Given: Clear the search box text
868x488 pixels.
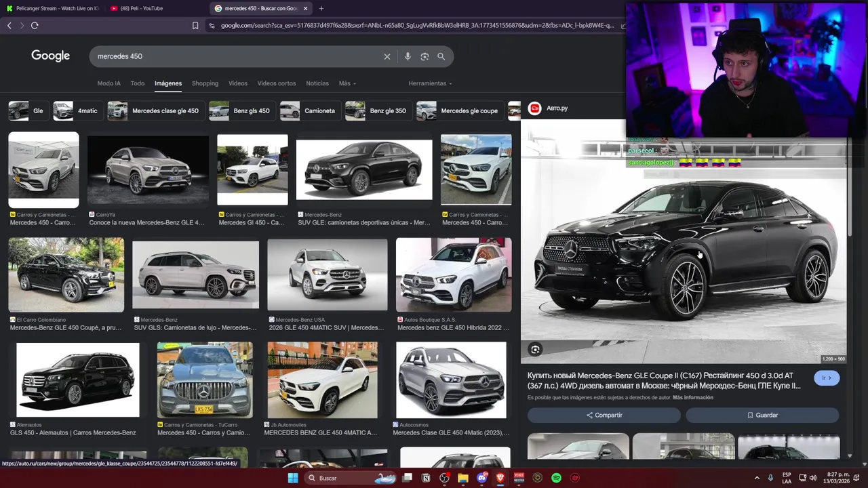Looking at the screenshot, I should click(387, 56).
